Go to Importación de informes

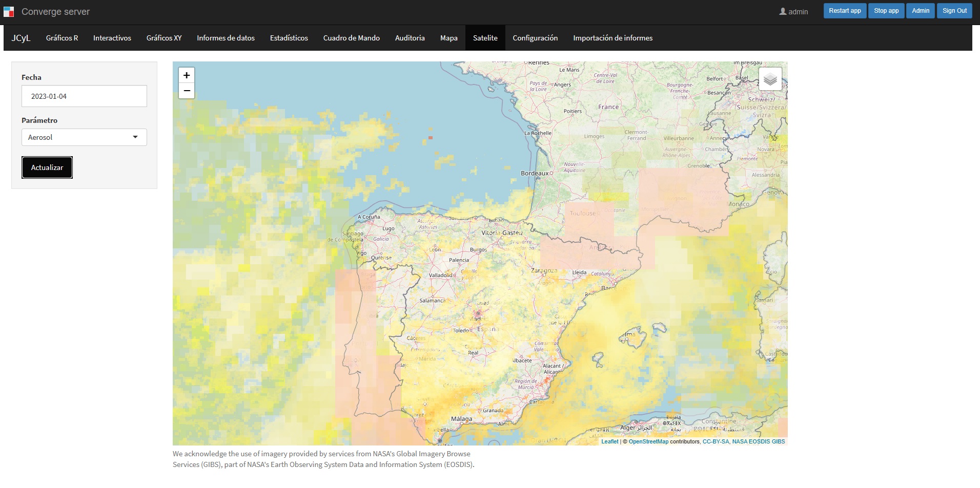click(612, 38)
